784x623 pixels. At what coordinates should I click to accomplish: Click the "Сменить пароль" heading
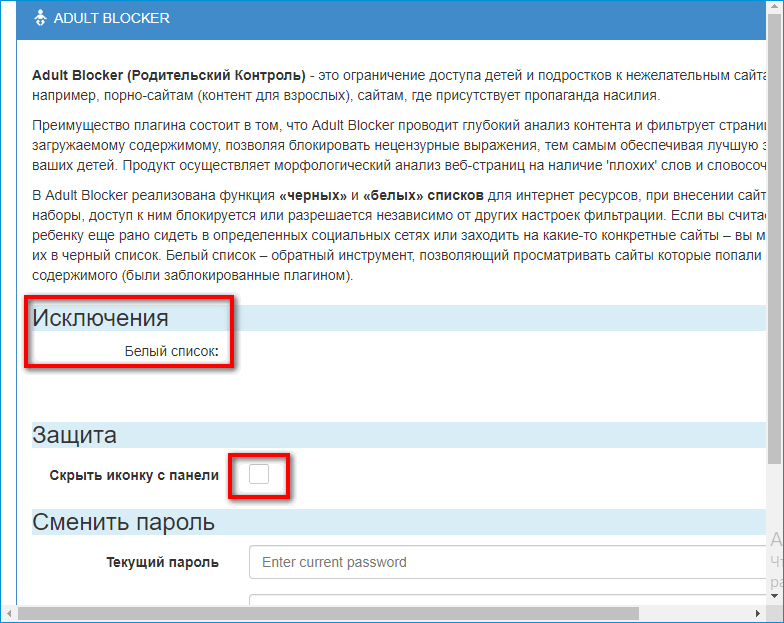tap(124, 522)
